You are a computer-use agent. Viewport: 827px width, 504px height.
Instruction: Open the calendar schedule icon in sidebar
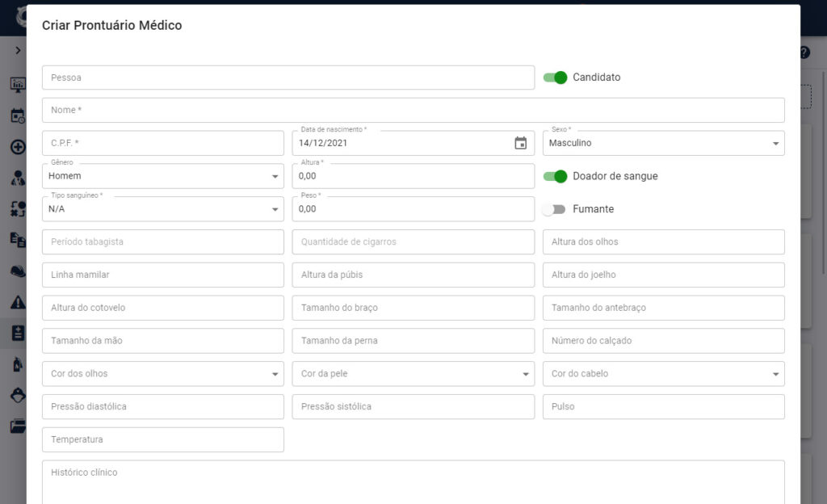click(x=18, y=116)
